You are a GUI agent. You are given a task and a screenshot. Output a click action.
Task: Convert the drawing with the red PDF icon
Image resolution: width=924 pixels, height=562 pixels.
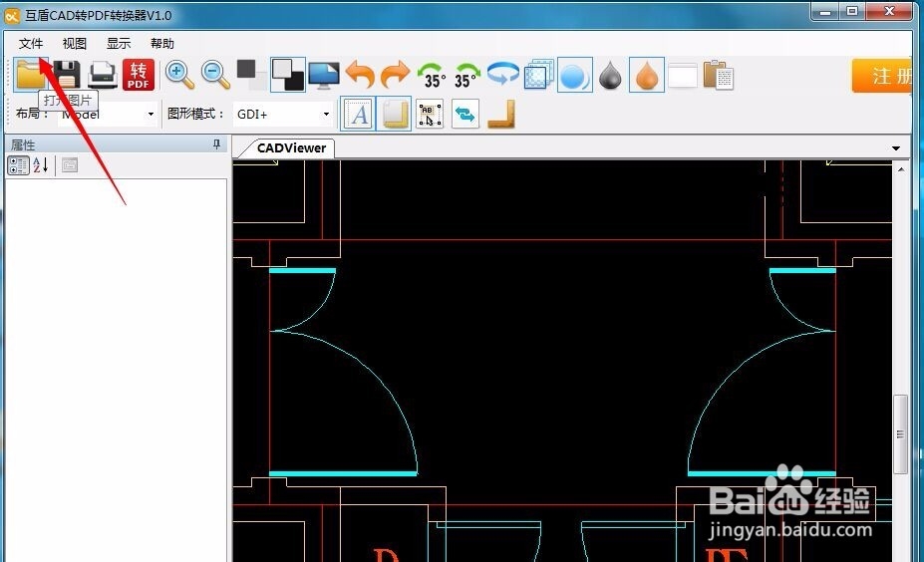click(139, 75)
